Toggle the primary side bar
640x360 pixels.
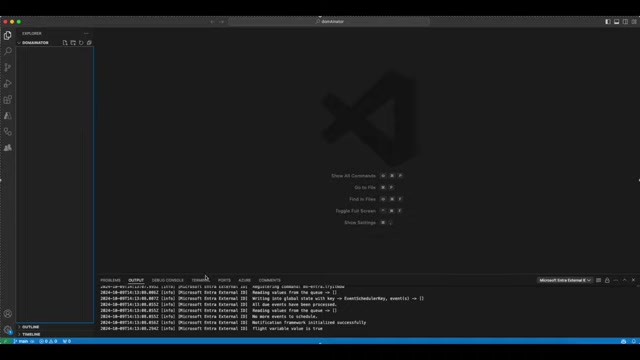click(608, 22)
